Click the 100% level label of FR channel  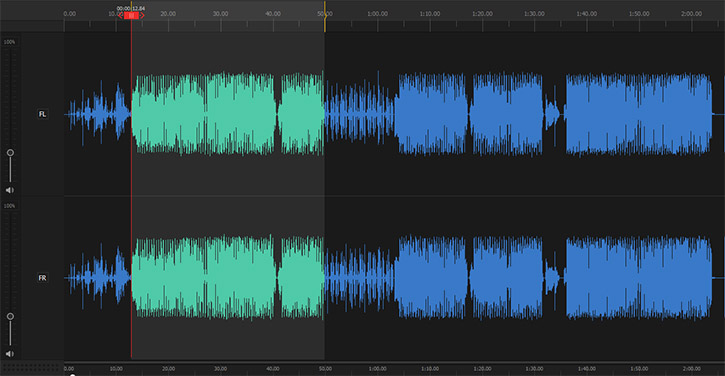click(x=9, y=206)
